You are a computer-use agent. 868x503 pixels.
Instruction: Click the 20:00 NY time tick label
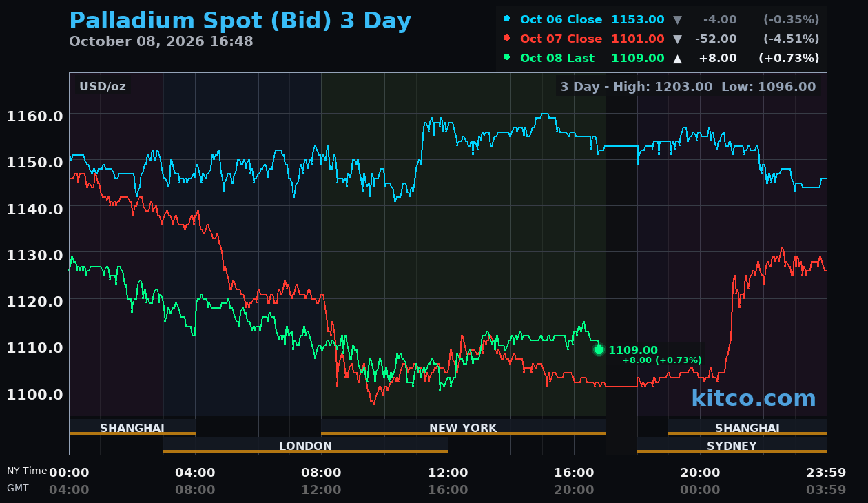[x=700, y=473]
